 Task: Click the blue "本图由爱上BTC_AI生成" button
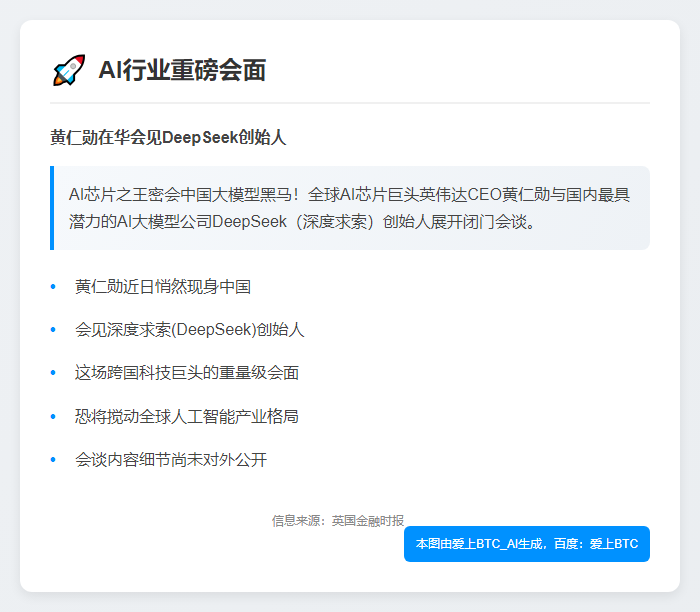click(527, 544)
